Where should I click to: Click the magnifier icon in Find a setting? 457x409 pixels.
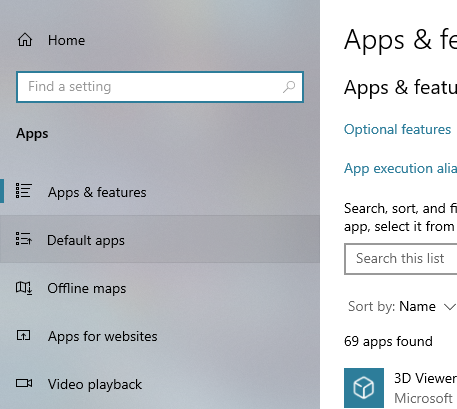coord(289,87)
